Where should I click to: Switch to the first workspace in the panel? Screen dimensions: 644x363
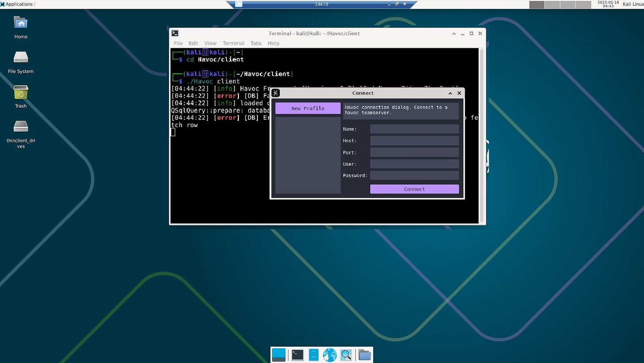[x=537, y=4]
